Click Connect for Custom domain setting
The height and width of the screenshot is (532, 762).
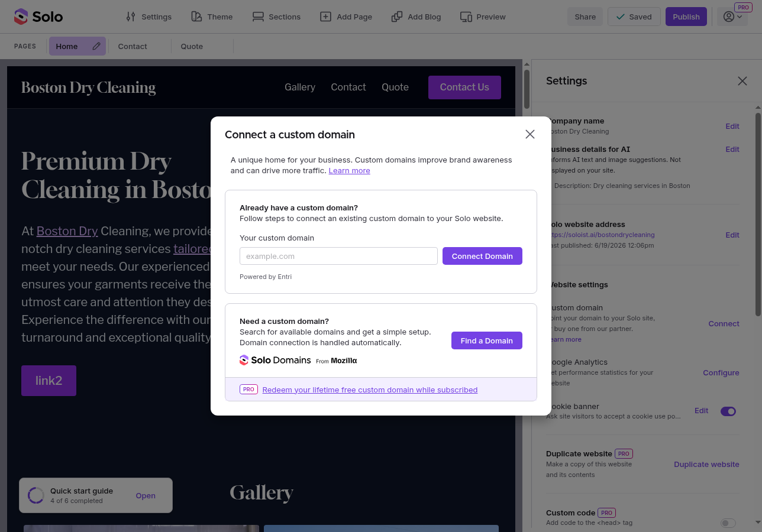[x=724, y=323]
